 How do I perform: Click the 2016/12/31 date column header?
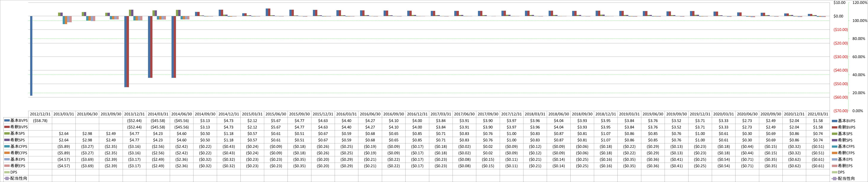point(417,114)
